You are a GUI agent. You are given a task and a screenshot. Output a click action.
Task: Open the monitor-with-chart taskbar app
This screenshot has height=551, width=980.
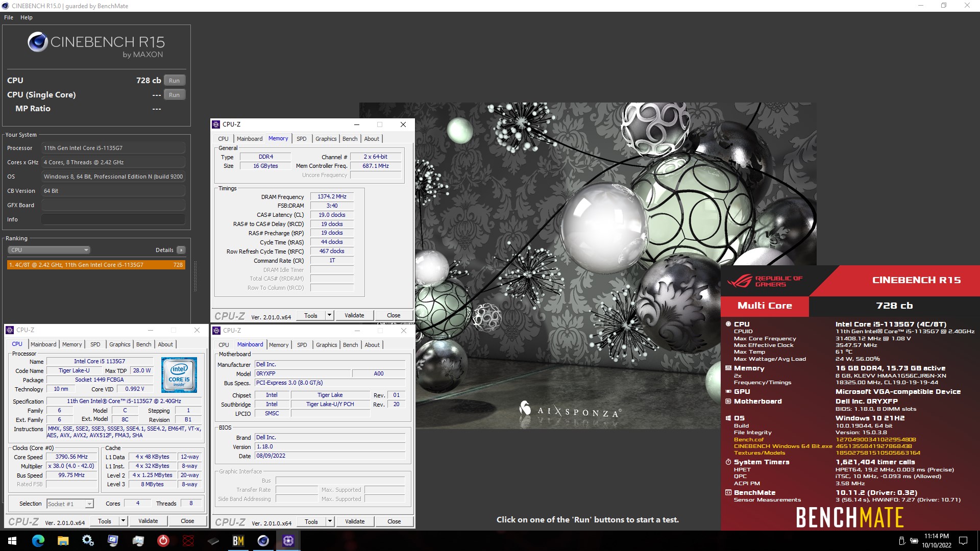pyautogui.click(x=113, y=541)
